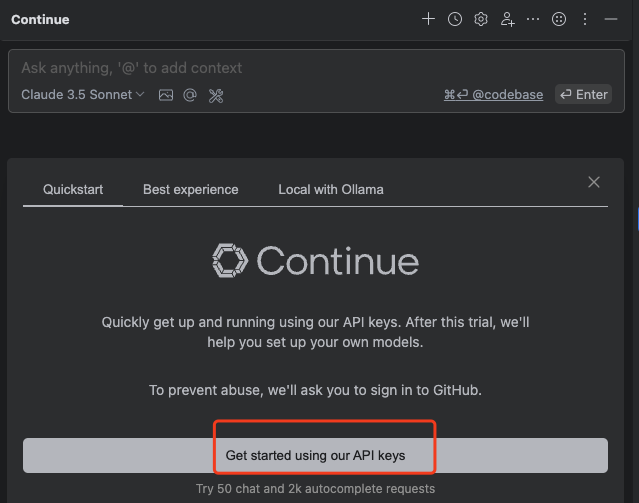Attach an image using the picture icon

166,95
